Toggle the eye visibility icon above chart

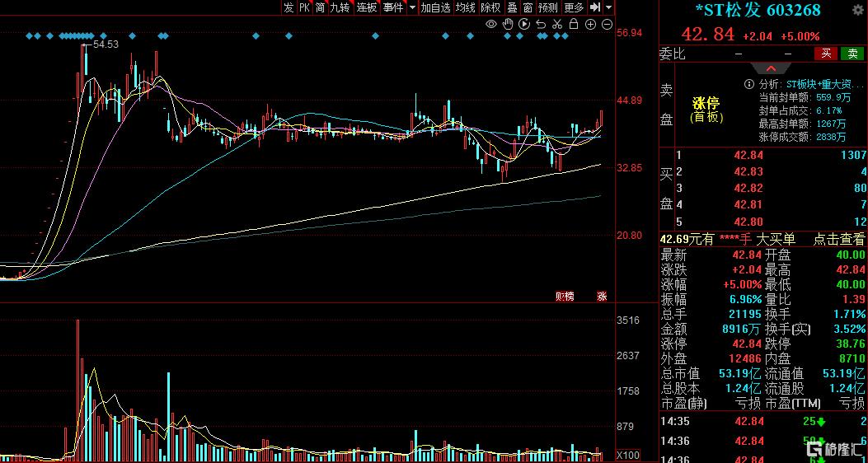tap(491, 24)
